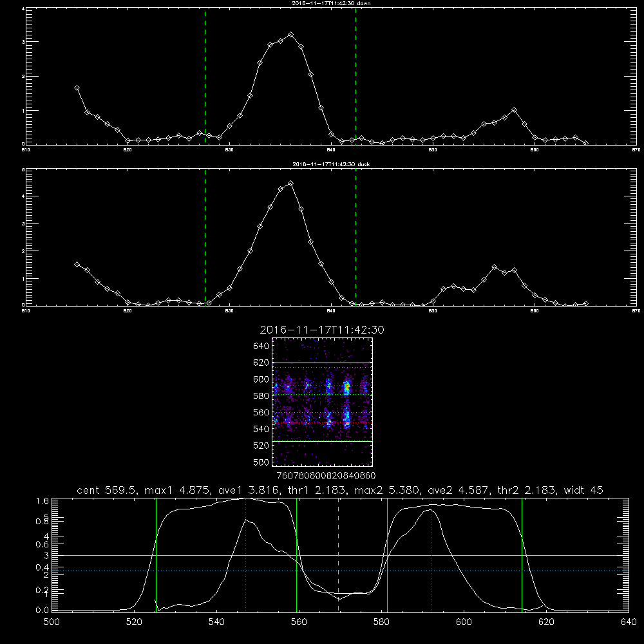Image resolution: width=644 pixels, height=644 pixels.
Task: Select the leftmost diamond data point in dawn plot
Action: tap(77, 88)
